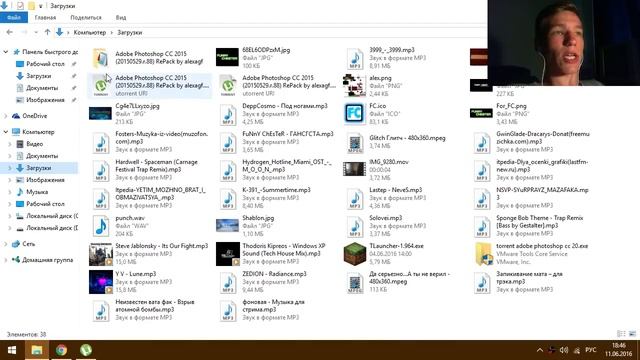Select Изображения under quick access
The height and width of the screenshot is (360, 640).
[x=45, y=100]
